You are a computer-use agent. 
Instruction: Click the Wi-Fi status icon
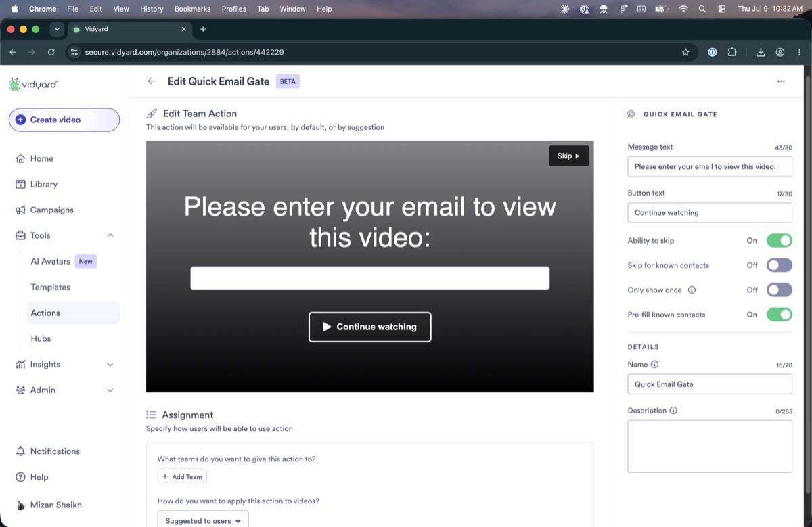point(683,9)
